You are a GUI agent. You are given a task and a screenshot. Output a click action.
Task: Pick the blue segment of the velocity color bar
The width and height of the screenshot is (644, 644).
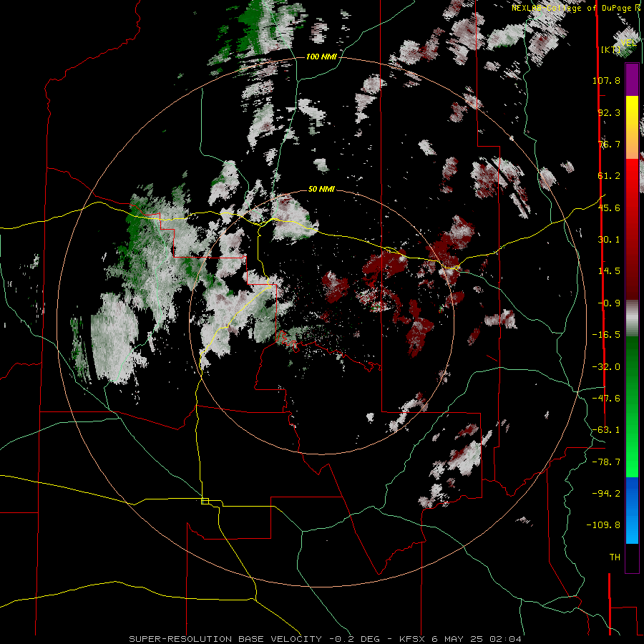tap(632, 510)
